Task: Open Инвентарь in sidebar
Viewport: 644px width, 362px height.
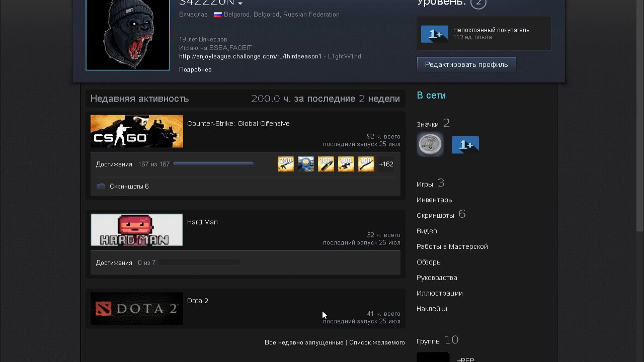Action: (434, 200)
